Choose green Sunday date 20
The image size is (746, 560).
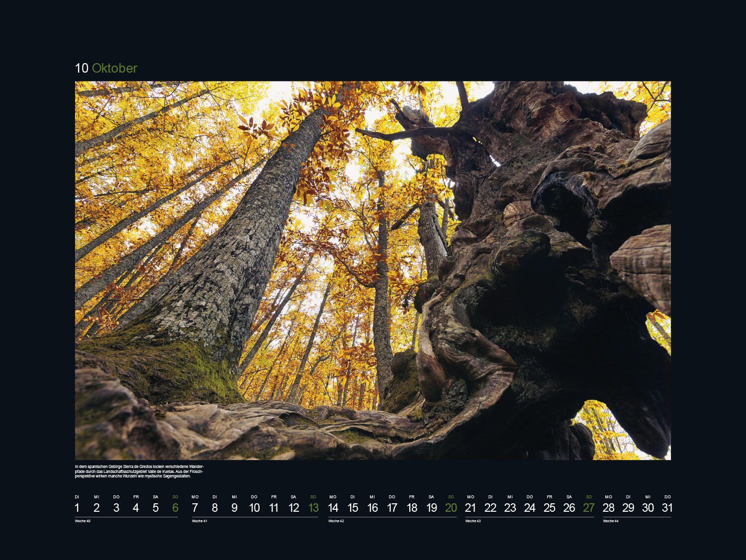tap(451, 508)
